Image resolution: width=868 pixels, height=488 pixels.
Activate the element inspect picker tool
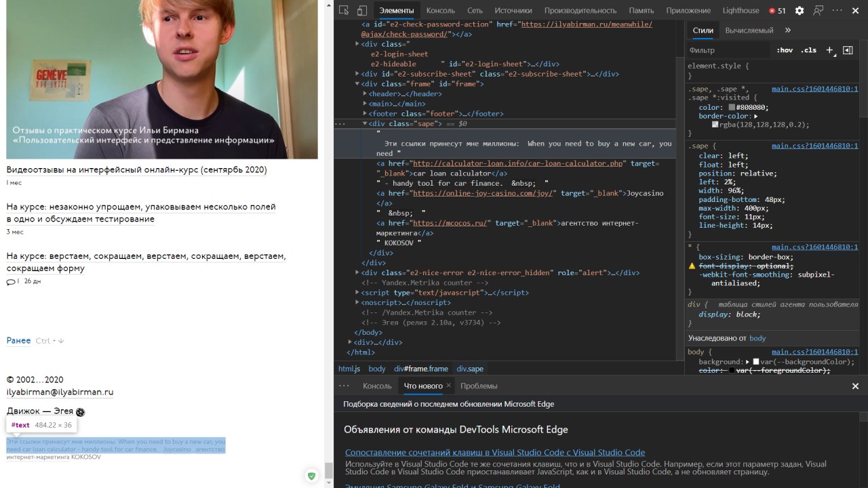[344, 10]
